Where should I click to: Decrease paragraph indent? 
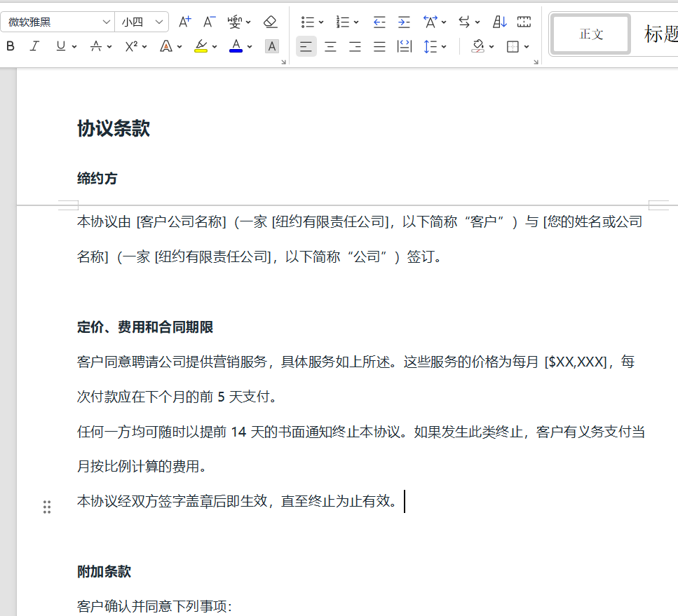coord(379,22)
